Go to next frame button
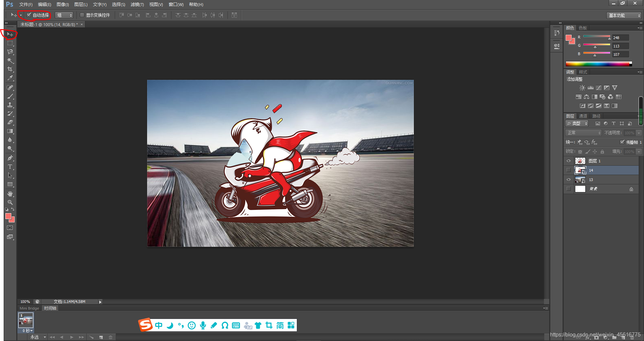644x341 pixels. [81, 337]
